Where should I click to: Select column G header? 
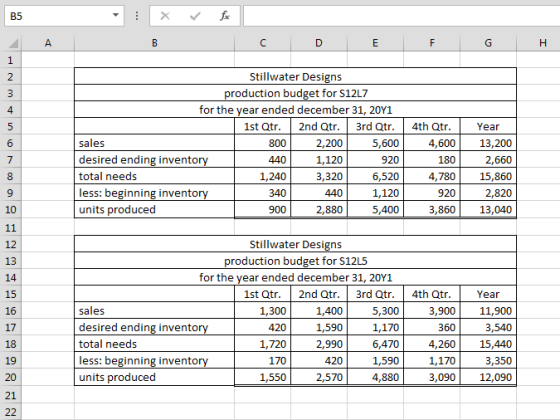[x=488, y=43]
